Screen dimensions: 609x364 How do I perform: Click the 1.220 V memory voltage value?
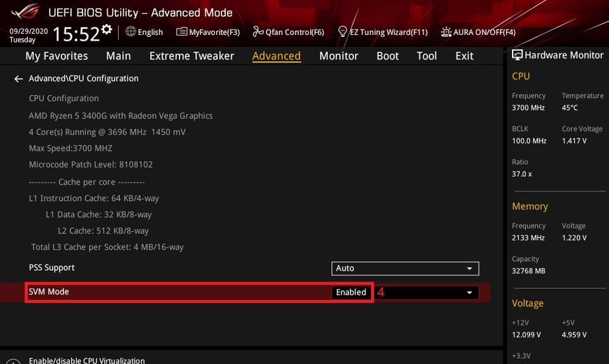(574, 238)
